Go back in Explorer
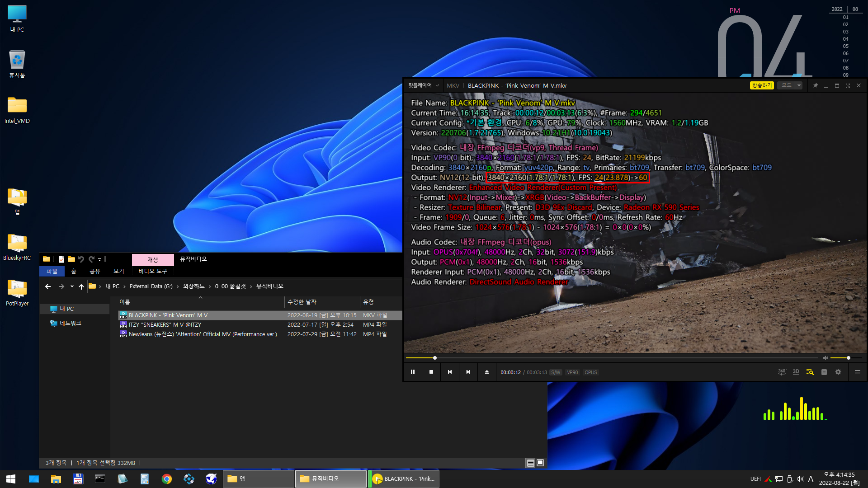Image resolution: width=868 pixels, height=488 pixels. 48,286
